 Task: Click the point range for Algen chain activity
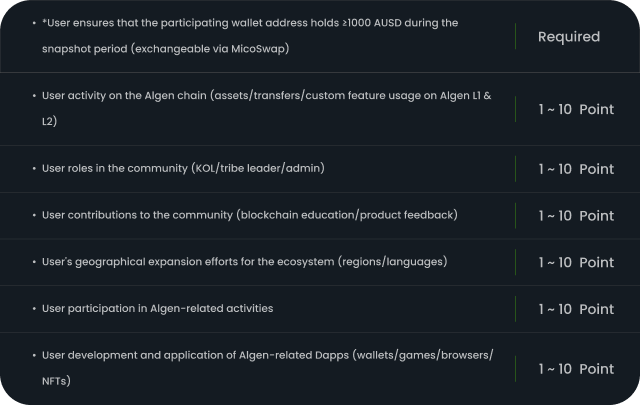(x=576, y=109)
